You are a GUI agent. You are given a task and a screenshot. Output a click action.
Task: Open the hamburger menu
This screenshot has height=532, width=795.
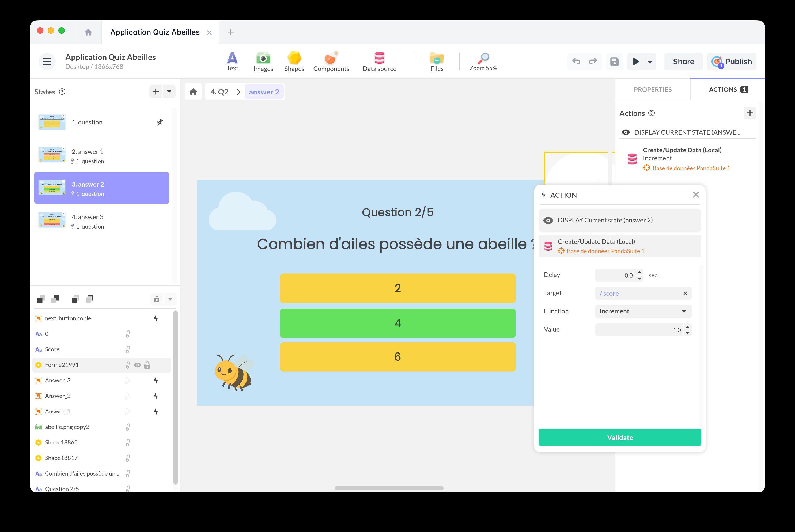click(47, 61)
